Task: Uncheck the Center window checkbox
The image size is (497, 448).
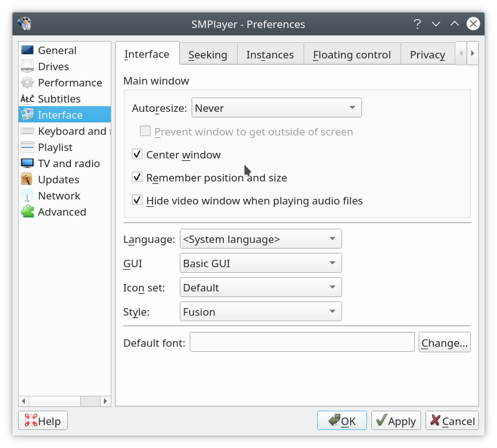Action: coord(137,154)
